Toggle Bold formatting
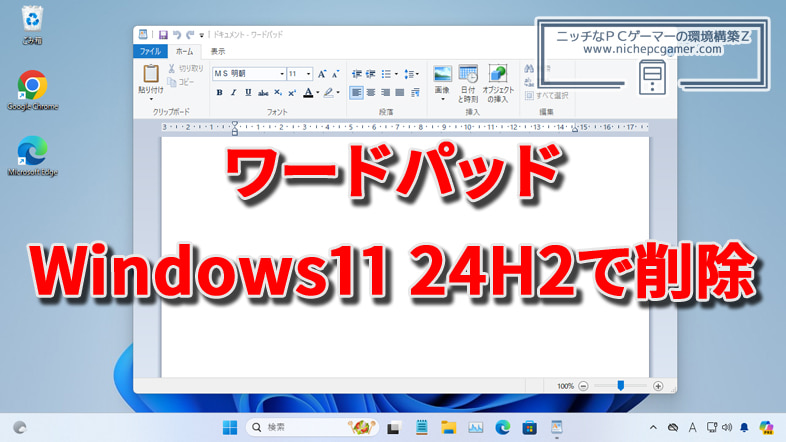Viewport: 786px width, 442px height. [x=219, y=93]
